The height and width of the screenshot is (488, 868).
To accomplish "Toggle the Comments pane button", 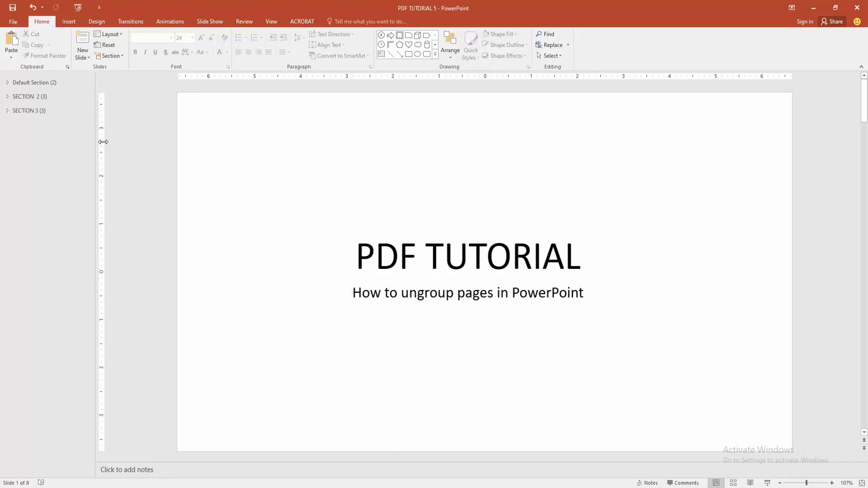I will click(x=683, y=483).
